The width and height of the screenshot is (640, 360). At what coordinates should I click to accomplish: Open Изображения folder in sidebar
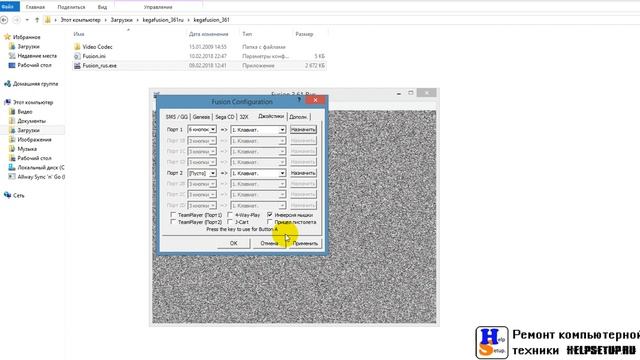[34, 140]
